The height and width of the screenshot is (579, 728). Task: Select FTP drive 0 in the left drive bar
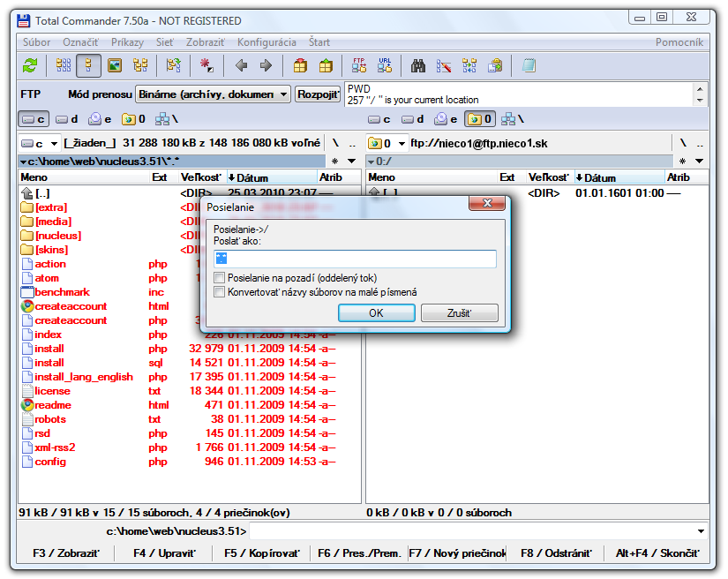(x=134, y=119)
